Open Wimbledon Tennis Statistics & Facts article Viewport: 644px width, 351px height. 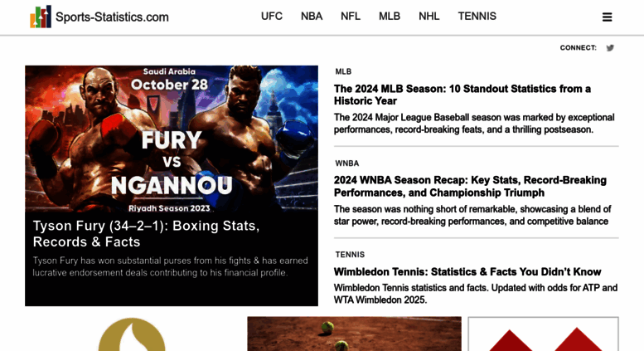click(467, 271)
